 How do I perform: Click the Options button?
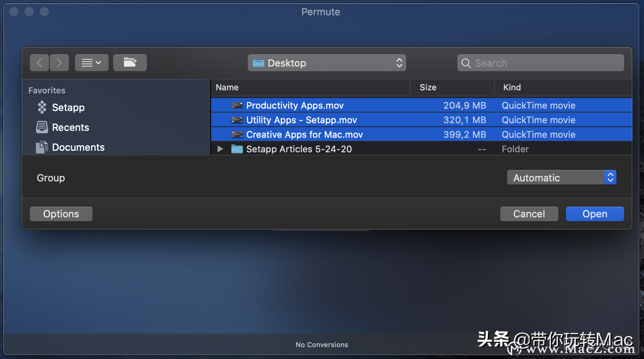(61, 214)
